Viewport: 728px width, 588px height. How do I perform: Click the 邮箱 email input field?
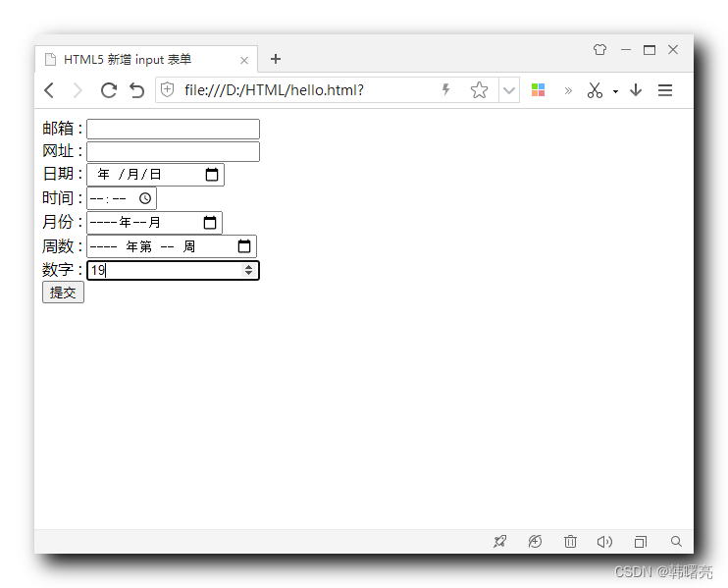pyautogui.click(x=174, y=129)
